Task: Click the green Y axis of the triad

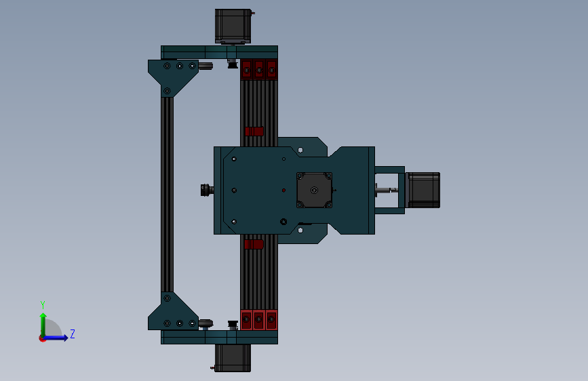Action: (43, 325)
